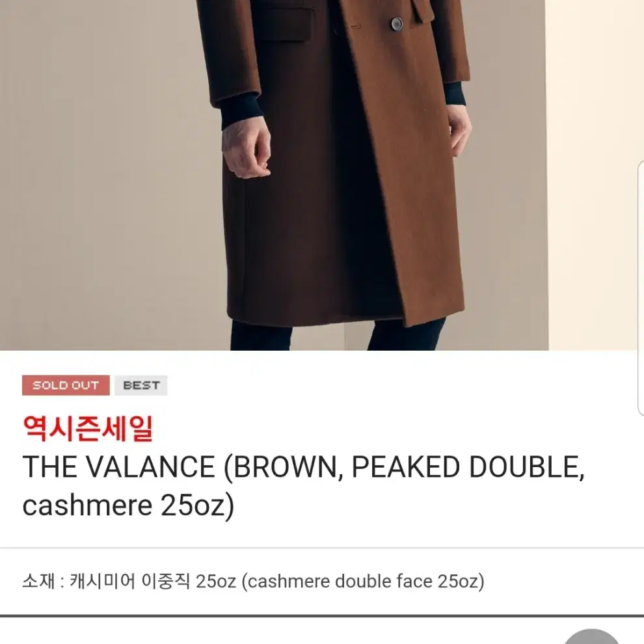Viewport: 644px width, 644px height.
Task: Click the model's right hand in photo
Action: 247,151
